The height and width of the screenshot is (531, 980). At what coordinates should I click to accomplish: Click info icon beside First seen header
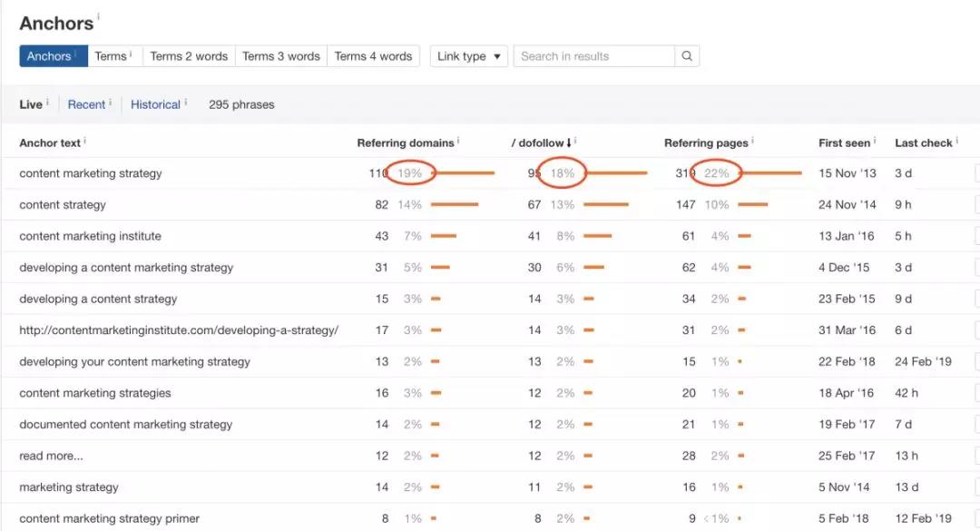pos(875,141)
